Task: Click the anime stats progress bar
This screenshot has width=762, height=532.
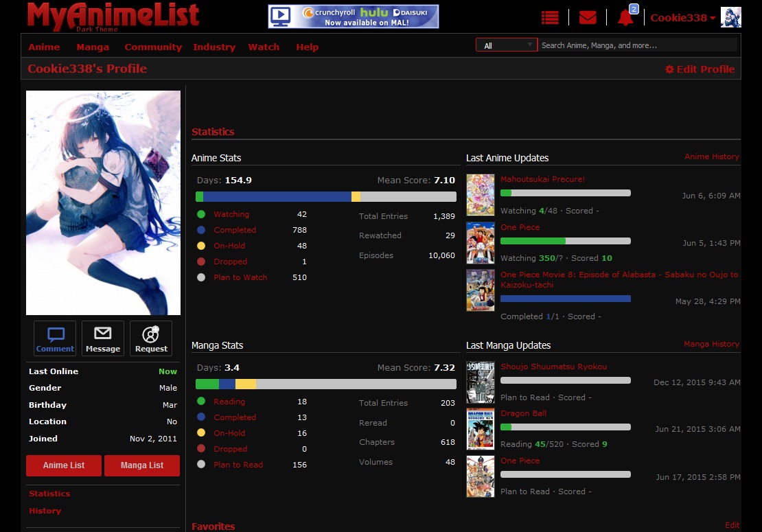Action: (x=325, y=196)
